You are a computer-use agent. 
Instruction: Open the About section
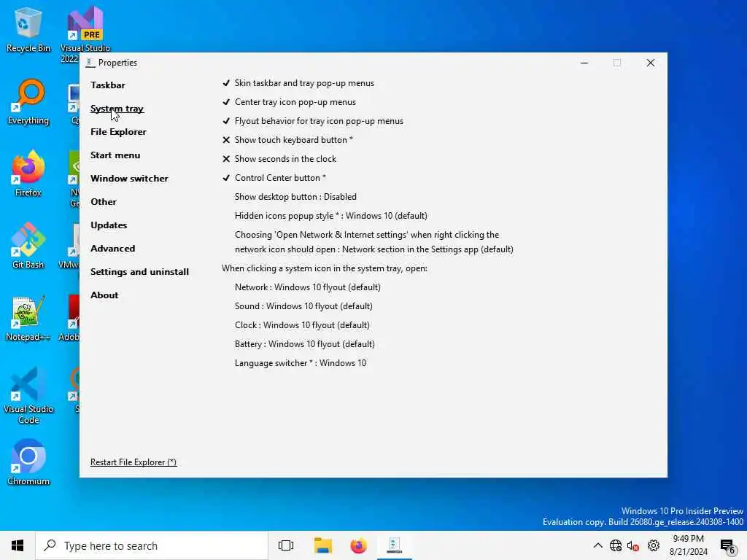(104, 295)
